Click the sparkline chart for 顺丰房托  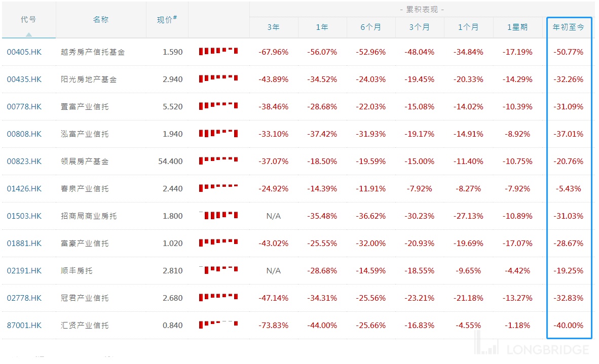pyautogui.click(x=218, y=270)
